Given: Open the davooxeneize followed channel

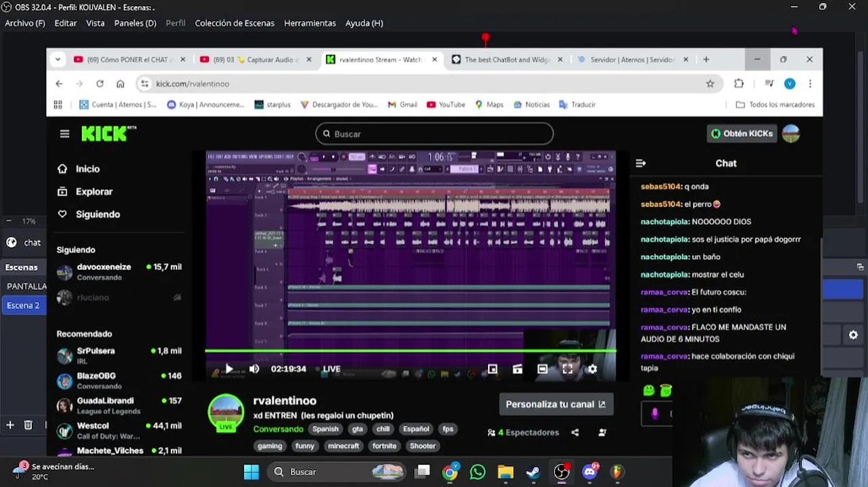Looking at the screenshot, I should click(119, 272).
